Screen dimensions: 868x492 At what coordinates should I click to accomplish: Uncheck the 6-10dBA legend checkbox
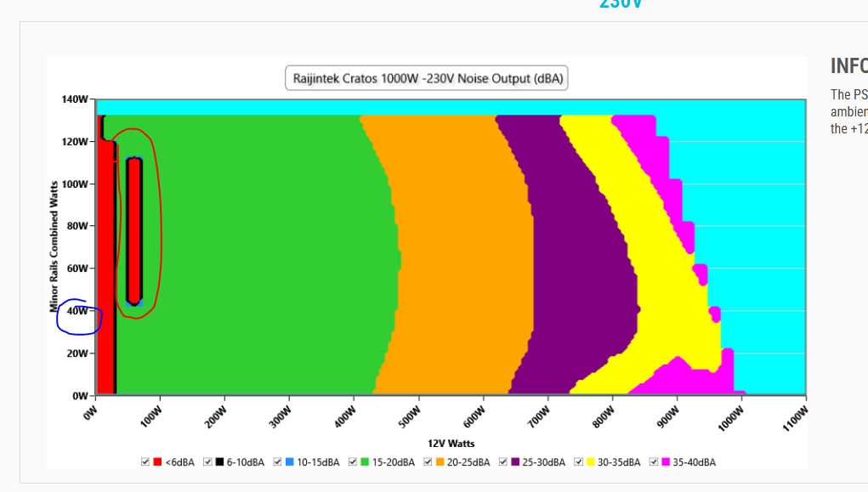207,461
